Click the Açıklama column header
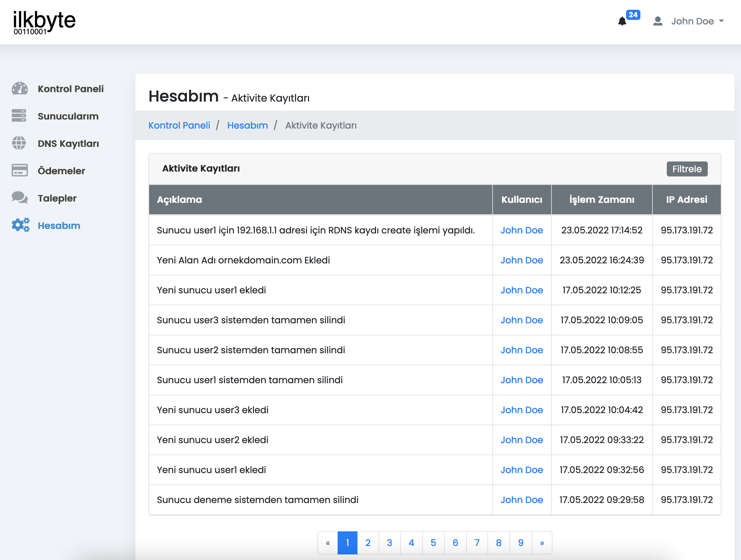Image resolution: width=741 pixels, height=560 pixels. [321, 200]
